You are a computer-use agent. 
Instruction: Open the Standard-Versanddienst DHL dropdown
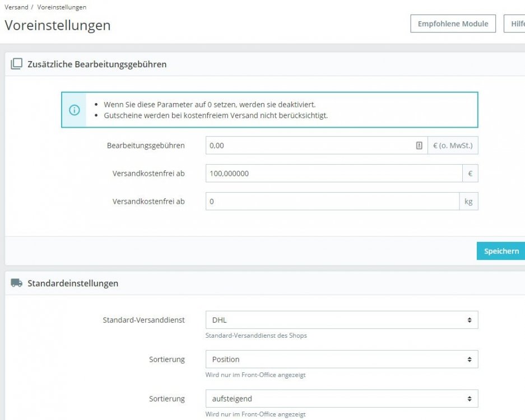342,320
